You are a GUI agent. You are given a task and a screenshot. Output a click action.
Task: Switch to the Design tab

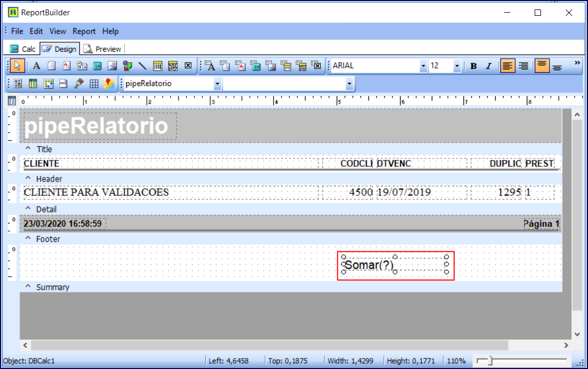pos(60,49)
